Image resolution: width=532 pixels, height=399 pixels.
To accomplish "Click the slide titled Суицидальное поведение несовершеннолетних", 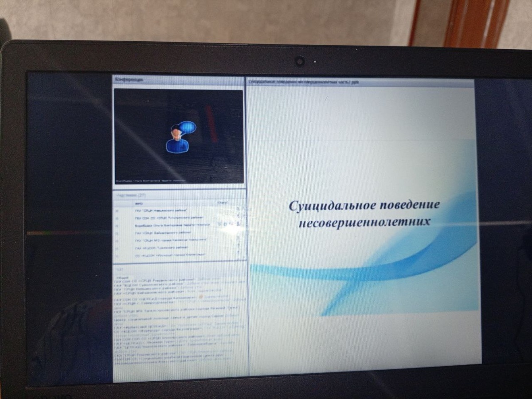I will click(364, 226).
